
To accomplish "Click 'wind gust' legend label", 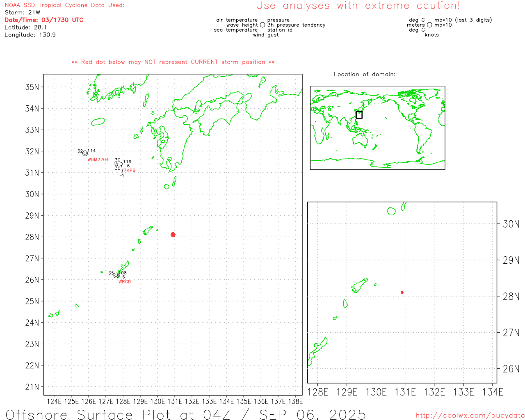I will [x=266, y=35].
